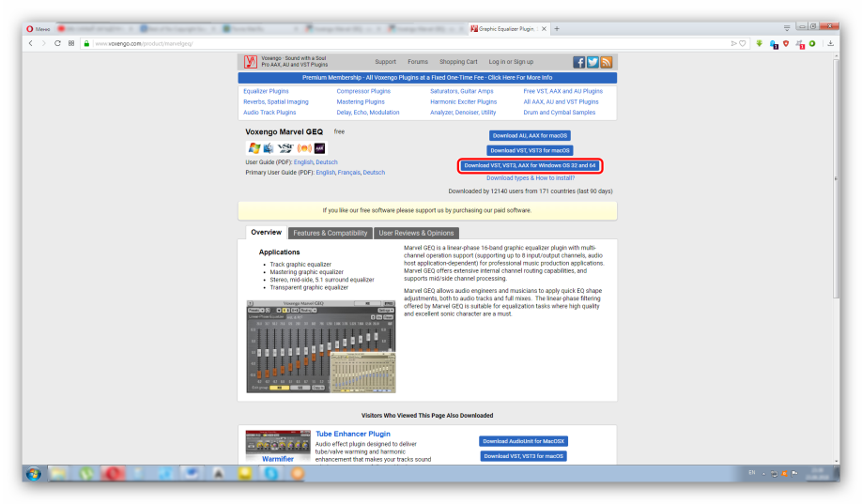862x504 pixels.
Task: Switch to User Reviews & Opinions tab
Action: 416,233
